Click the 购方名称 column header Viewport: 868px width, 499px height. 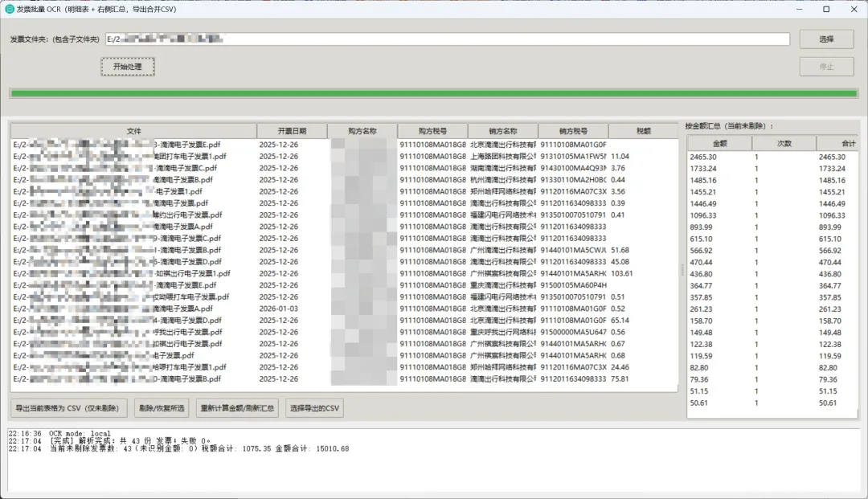362,131
